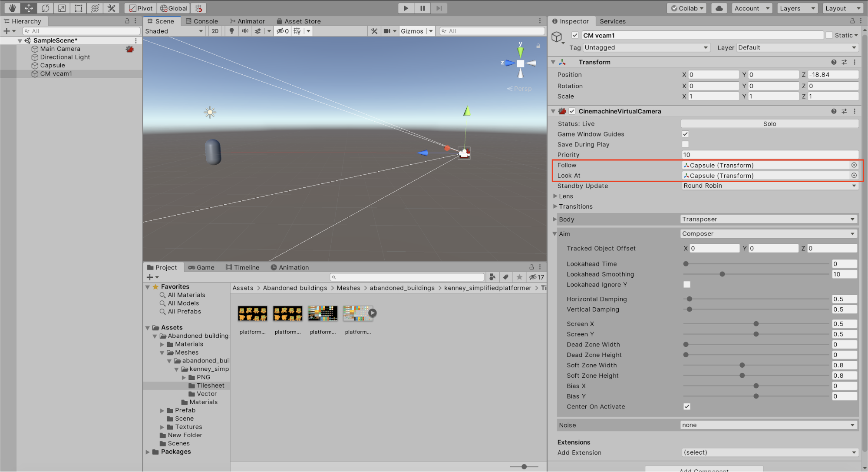Image resolution: width=868 pixels, height=472 pixels.
Task: Open the Timeline tab
Action: 242,267
